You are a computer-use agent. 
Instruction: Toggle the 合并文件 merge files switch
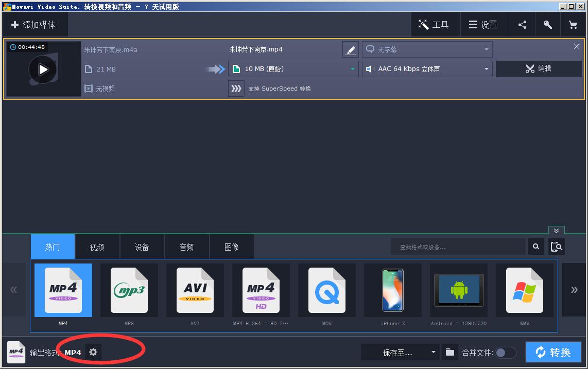(505, 353)
